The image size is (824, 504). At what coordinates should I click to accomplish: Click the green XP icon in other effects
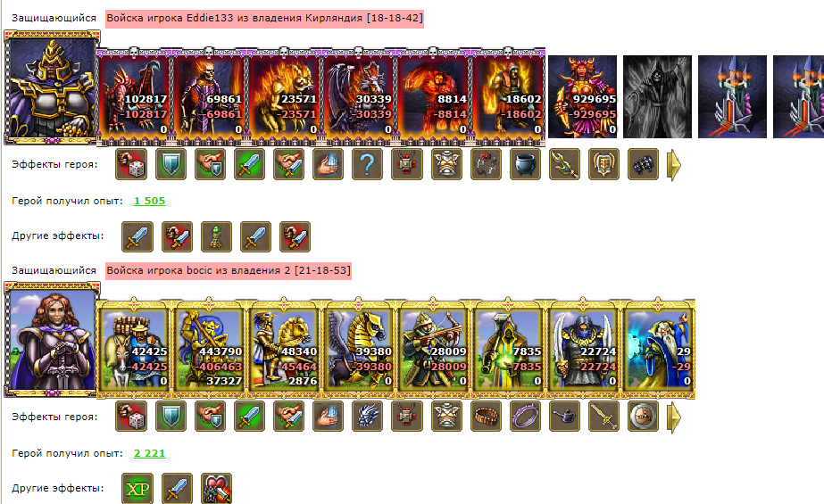tap(137, 489)
